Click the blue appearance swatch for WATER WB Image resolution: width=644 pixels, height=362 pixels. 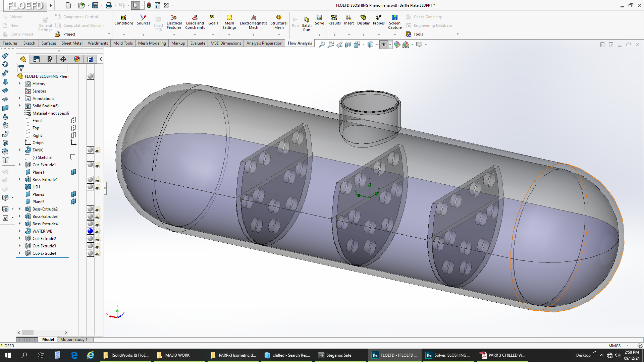pyautogui.click(x=90, y=231)
